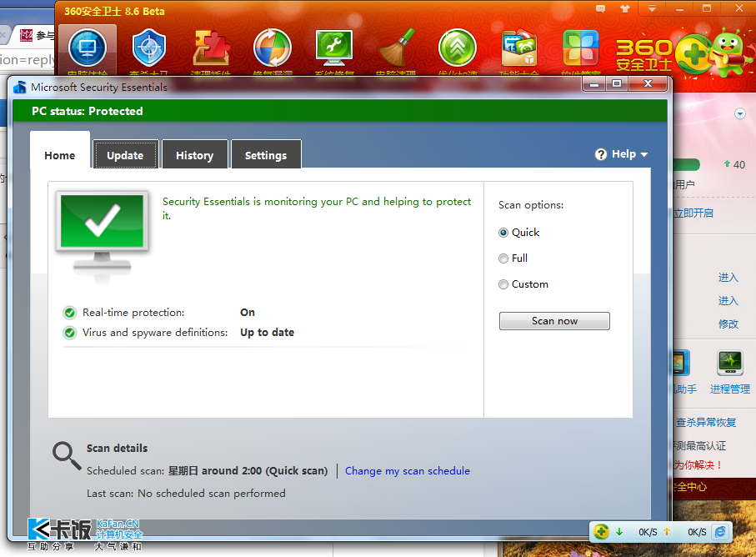This screenshot has height=557, width=756.
Task: Open the puzzle-piece plugin cleanup icon
Action: tap(211, 48)
